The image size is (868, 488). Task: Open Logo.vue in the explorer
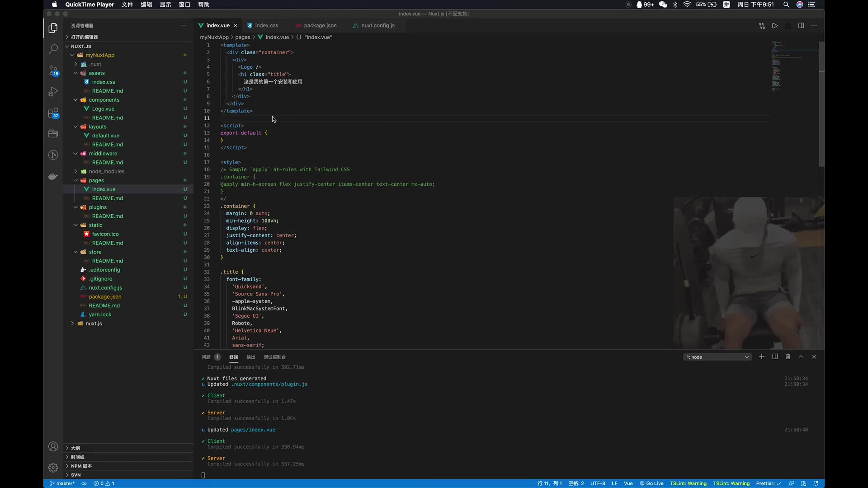[x=103, y=109]
